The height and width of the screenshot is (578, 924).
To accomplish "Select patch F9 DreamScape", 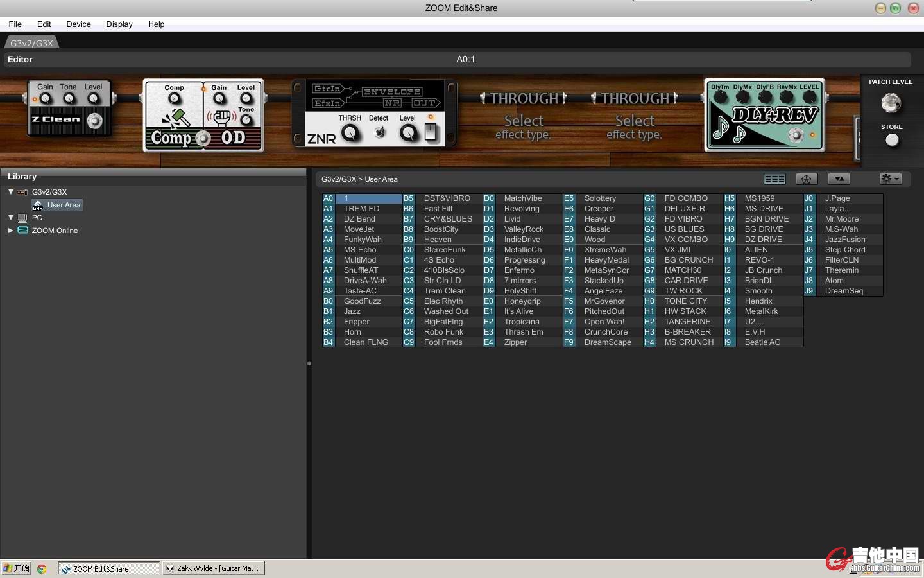I will 603,342.
